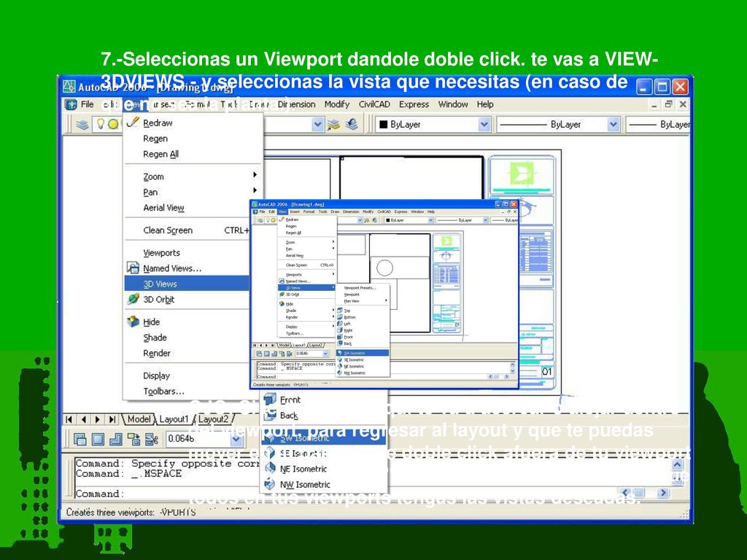Choose Toolbars... in the large View menu

point(163,392)
